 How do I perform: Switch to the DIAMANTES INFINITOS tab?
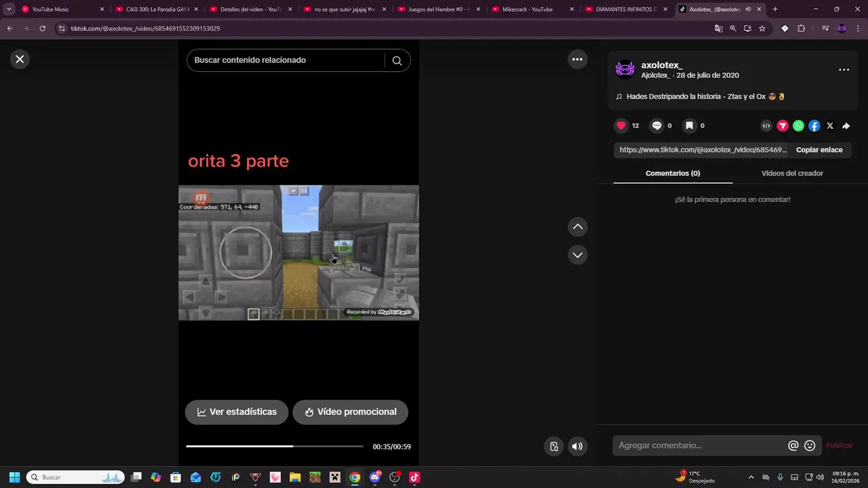[627, 9]
